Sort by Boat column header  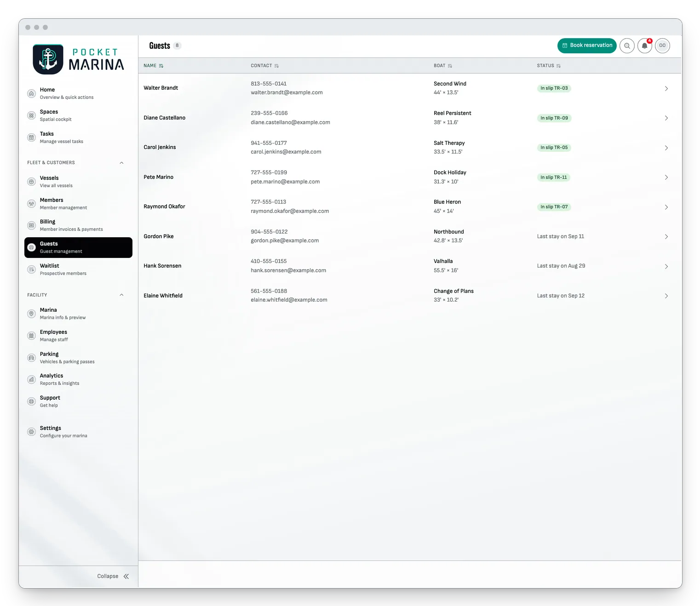tap(443, 66)
